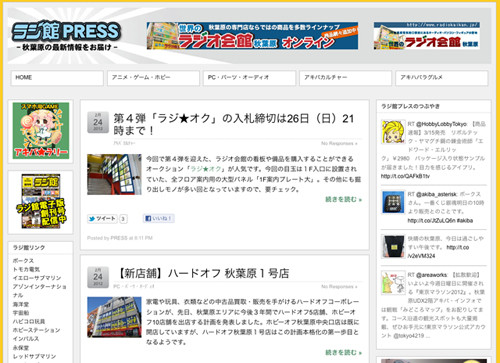Go to アキバカルチャー category tab
This screenshot has height=363, width=500.
[345, 78]
